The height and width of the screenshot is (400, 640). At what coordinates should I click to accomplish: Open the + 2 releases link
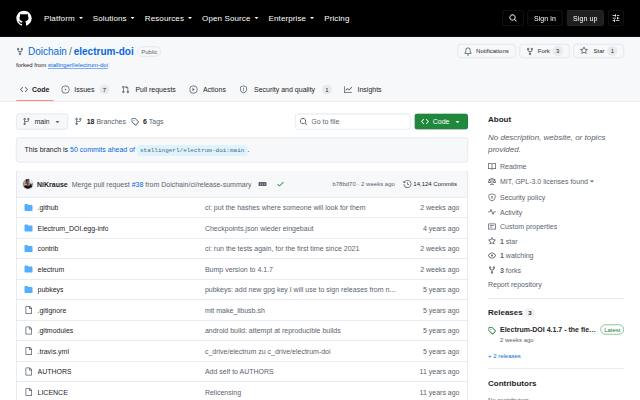point(504,356)
